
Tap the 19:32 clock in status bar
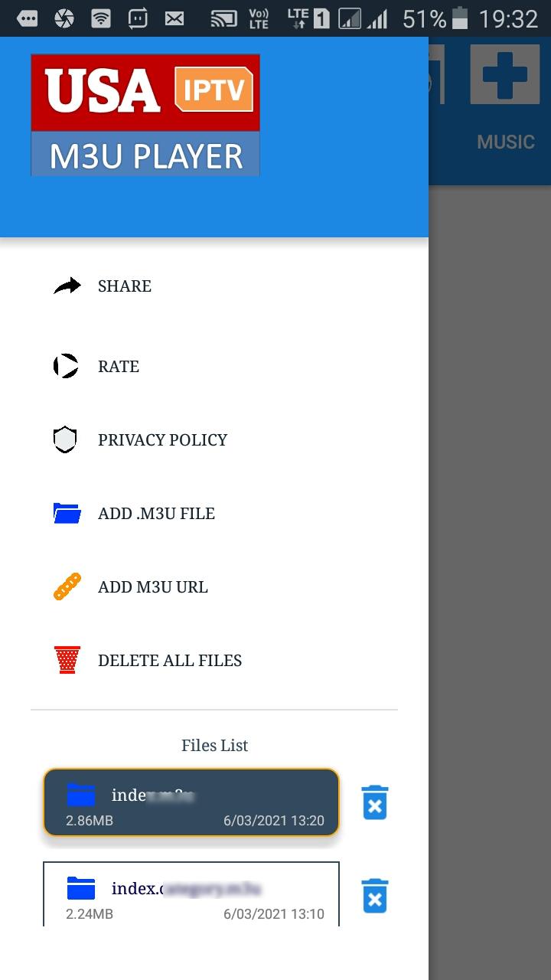[x=509, y=18]
